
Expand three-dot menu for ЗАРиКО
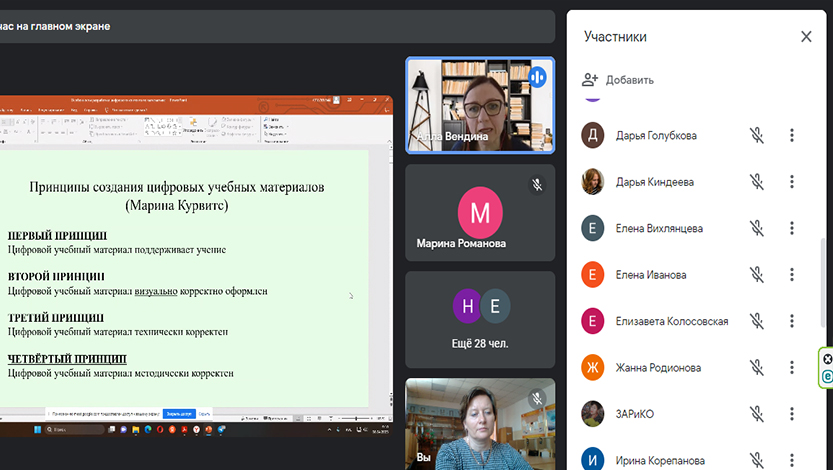791,414
